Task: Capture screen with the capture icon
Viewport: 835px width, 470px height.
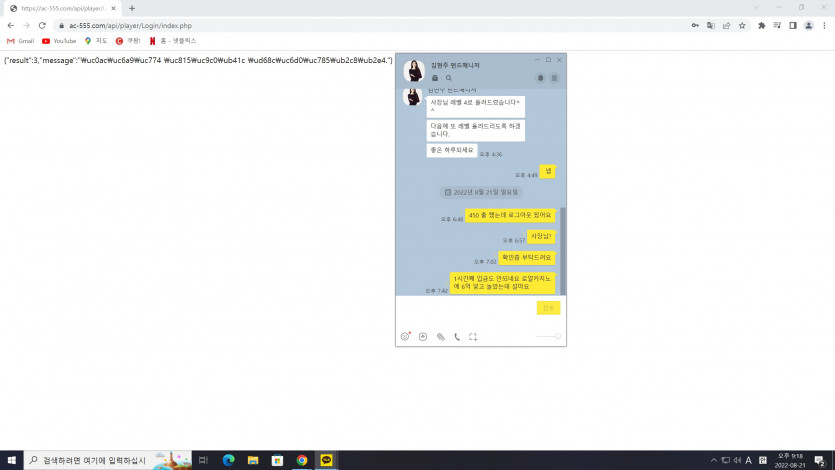Action: pos(473,336)
